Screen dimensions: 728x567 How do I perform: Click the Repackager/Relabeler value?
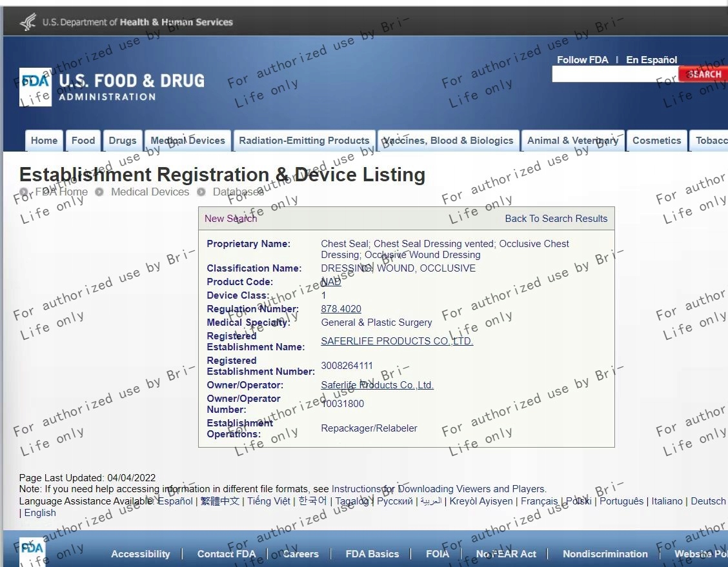pos(369,428)
